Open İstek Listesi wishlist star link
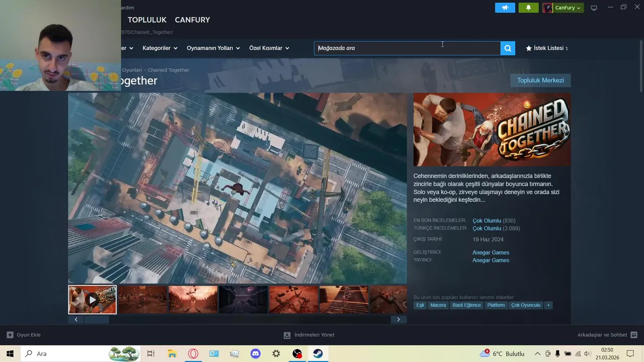 point(546,48)
